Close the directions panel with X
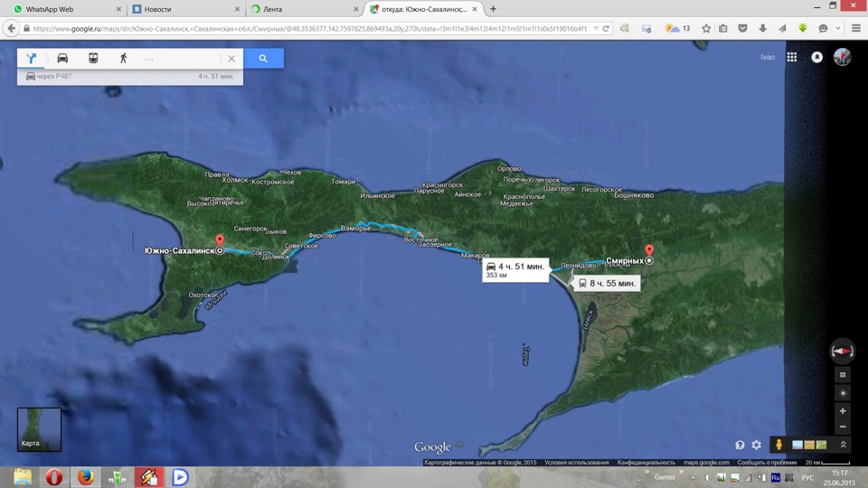Screen dimensions: 868x488 tap(231, 59)
